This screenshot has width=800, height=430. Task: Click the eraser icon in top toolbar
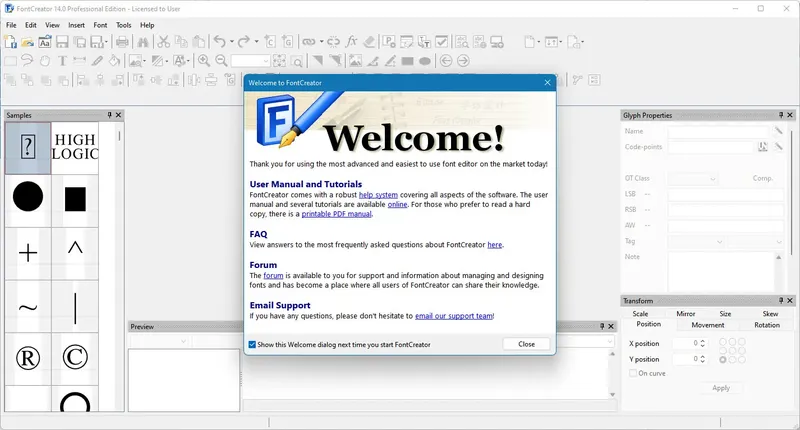click(369, 42)
